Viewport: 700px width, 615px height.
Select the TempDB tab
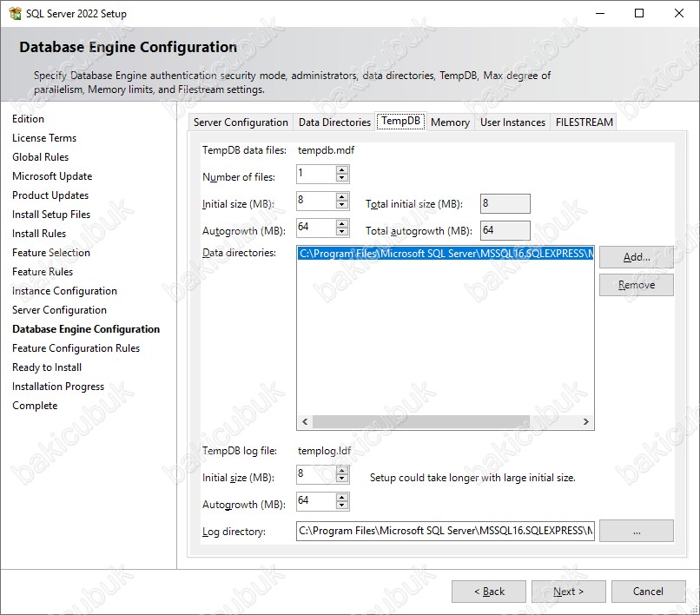click(x=401, y=121)
